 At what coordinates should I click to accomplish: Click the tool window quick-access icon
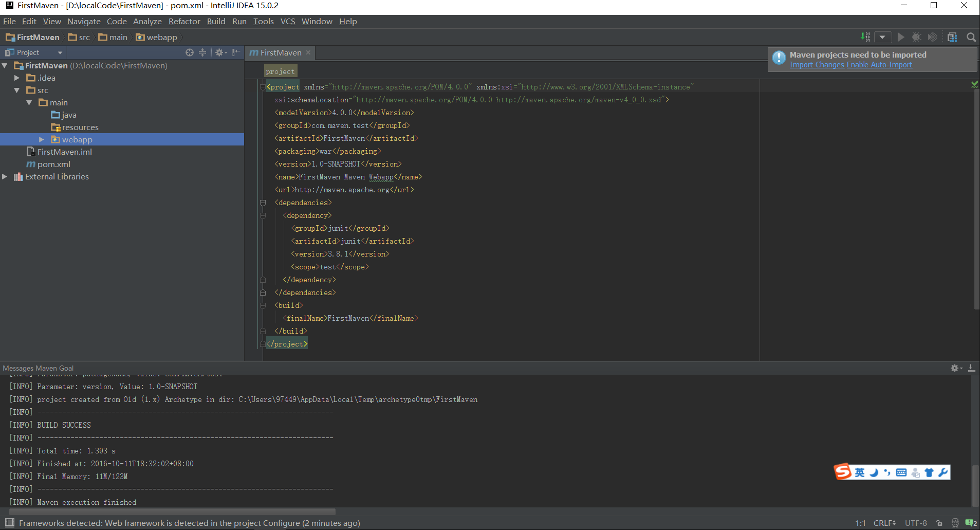pyautogui.click(x=9, y=523)
